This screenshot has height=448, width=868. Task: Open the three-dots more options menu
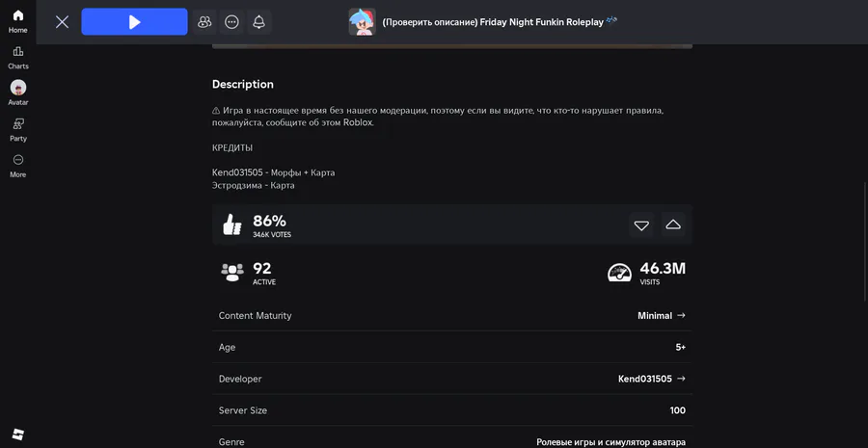pyautogui.click(x=231, y=21)
